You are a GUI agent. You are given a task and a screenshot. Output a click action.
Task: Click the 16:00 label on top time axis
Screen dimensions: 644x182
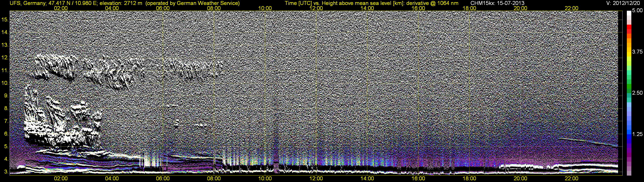pyautogui.click(x=418, y=8)
